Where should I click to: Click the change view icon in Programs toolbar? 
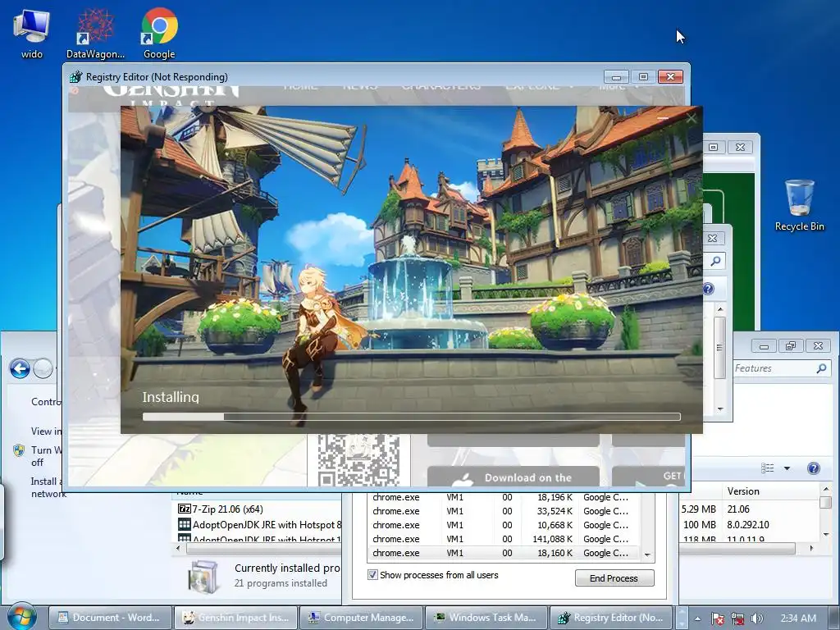(768, 468)
